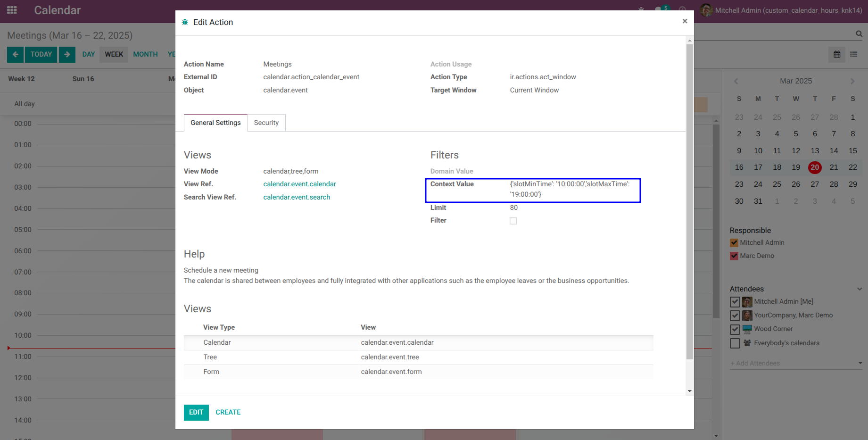The width and height of the screenshot is (868, 440).
Task: Enable Everybody's calendars checkbox
Action: click(735, 343)
